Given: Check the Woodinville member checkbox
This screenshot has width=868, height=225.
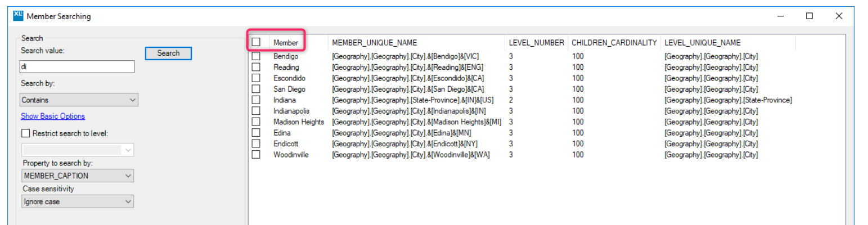Looking at the screenshot, I should [256, 155].
